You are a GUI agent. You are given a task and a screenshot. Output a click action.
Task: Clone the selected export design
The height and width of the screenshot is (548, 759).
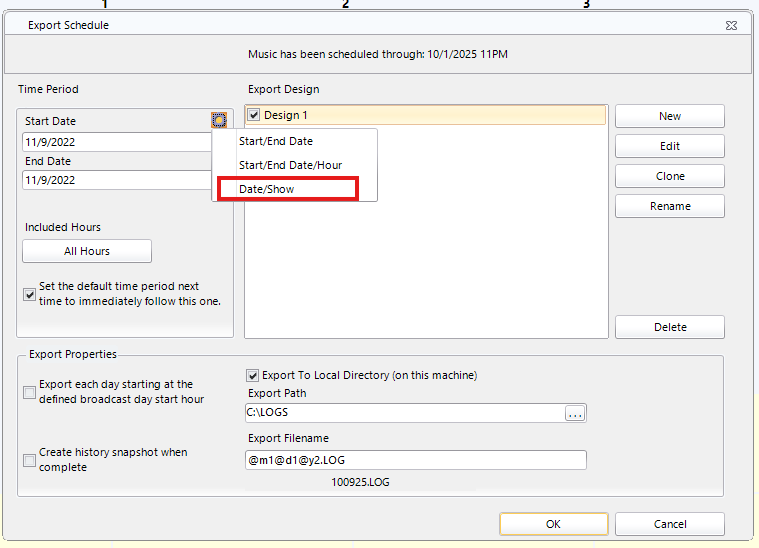tap(669, 176)
